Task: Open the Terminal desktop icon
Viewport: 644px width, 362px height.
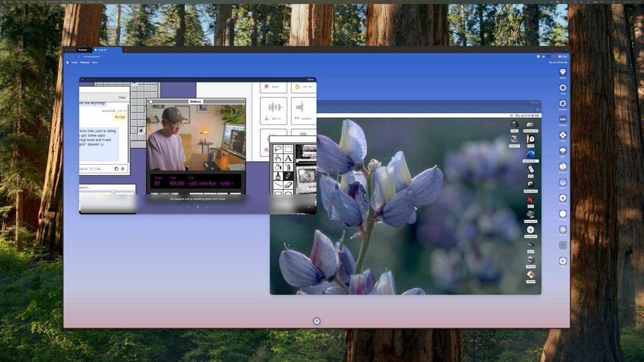Action: [x=530, y=260]
